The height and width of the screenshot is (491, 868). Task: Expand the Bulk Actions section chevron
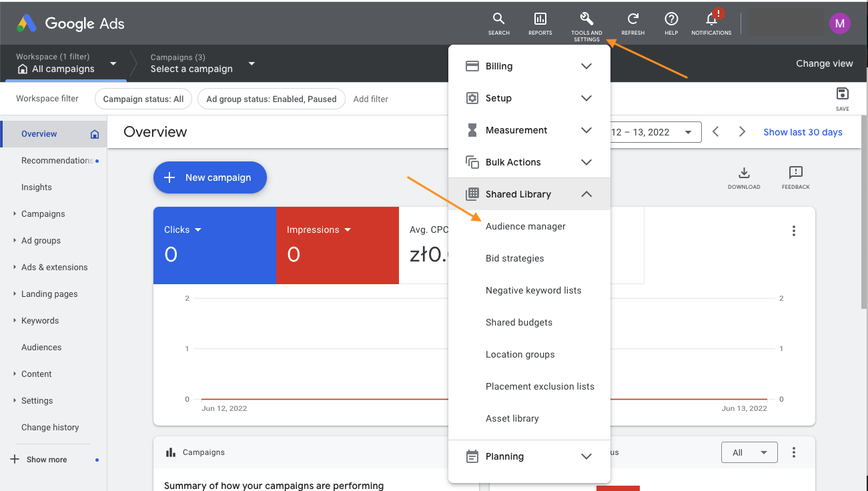click(586, 162)
